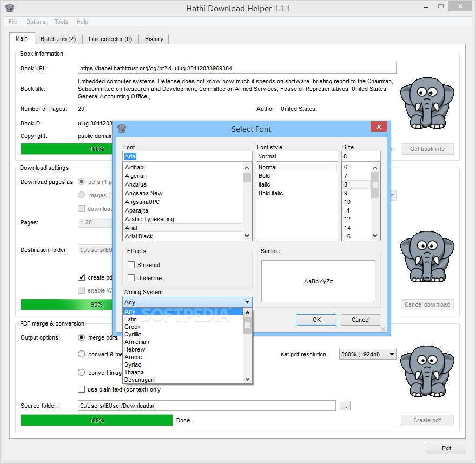The height and width of the screenshot is (464, 476).
Task: Browse source folder with the ... button
Action: pyautogui.click(x=345, y=406)
